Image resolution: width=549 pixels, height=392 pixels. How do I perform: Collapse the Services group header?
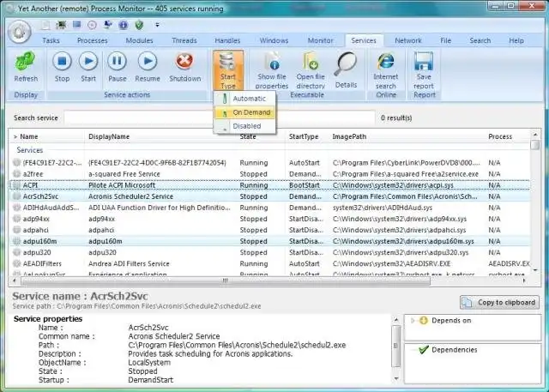tap(30, 150)
